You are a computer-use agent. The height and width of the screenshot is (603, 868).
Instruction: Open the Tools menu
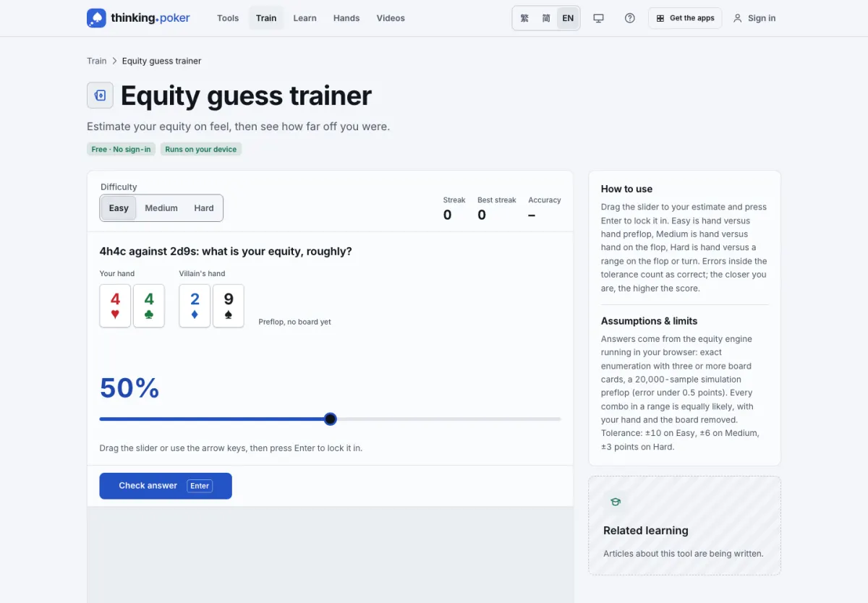(228, 18)
